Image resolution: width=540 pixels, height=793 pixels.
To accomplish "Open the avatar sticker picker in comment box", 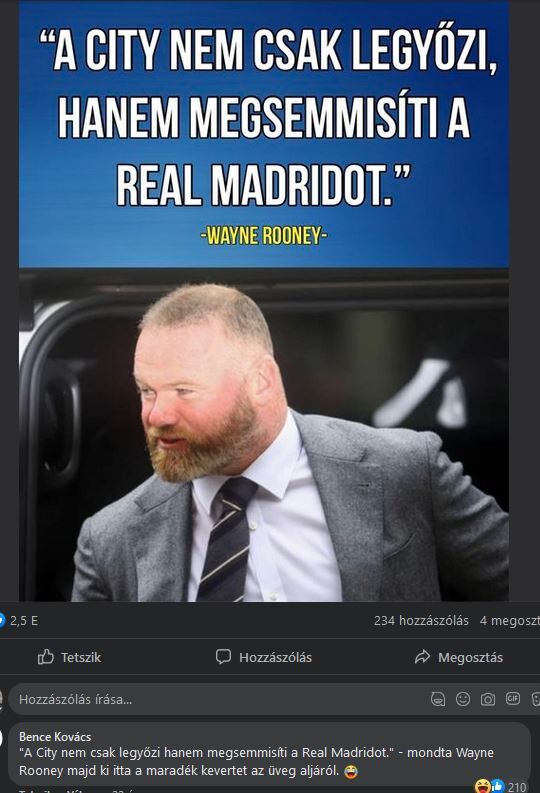I will (438, 699).
